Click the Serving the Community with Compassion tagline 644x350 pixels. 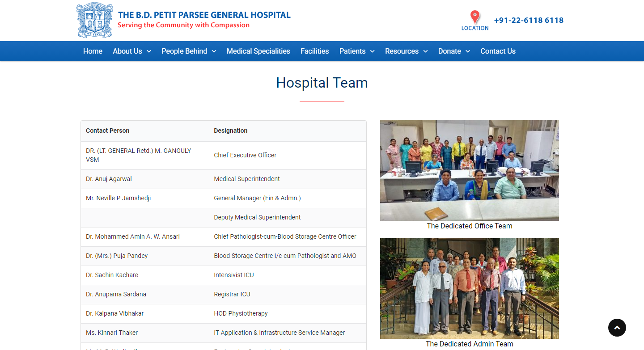tap(184, 25)
